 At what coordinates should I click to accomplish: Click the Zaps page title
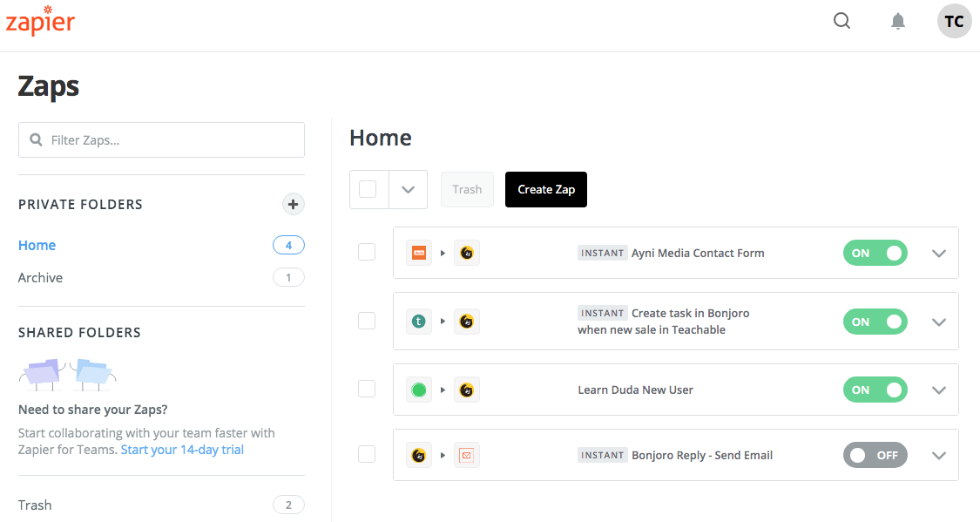[x=49, y=86]
